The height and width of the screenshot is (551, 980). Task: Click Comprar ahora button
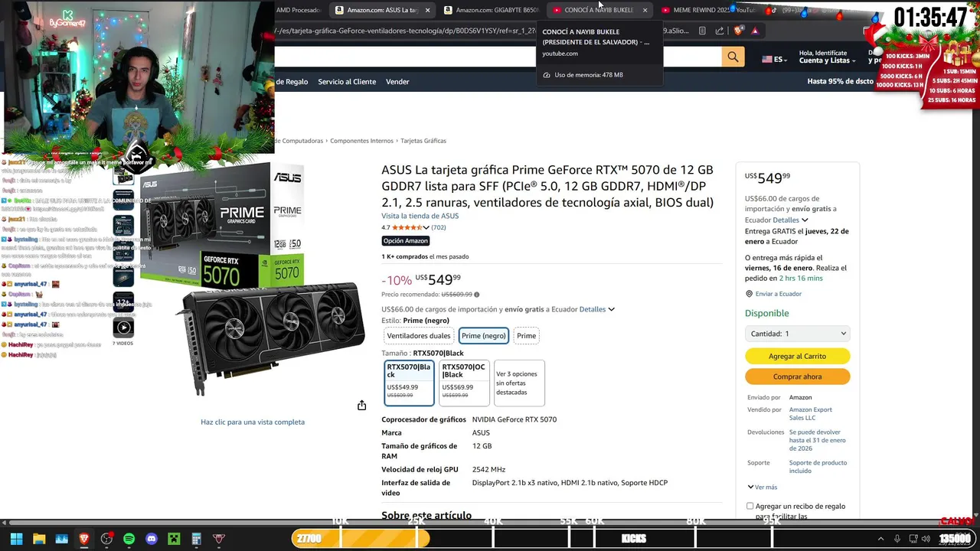point(797,377)
